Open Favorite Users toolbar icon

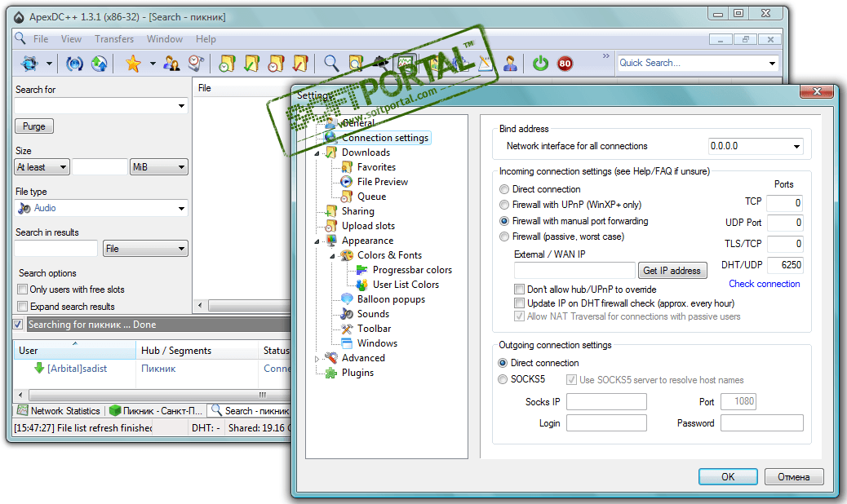[x=172, y=64]
